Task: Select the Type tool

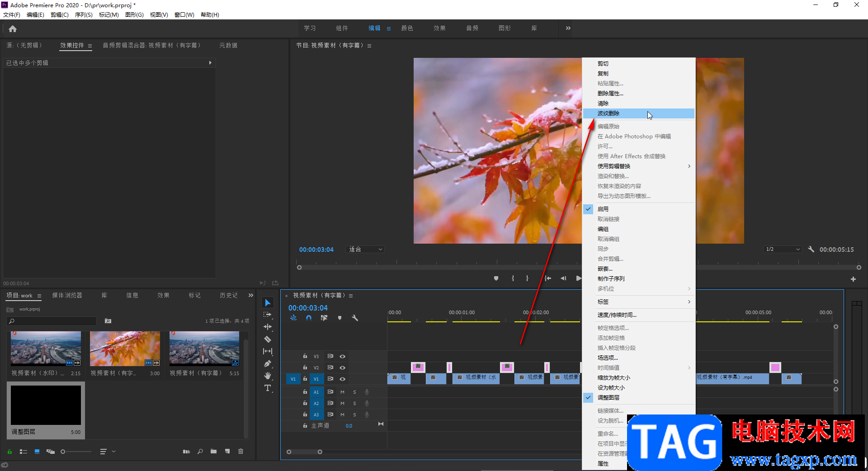Action: pos(268,388)
